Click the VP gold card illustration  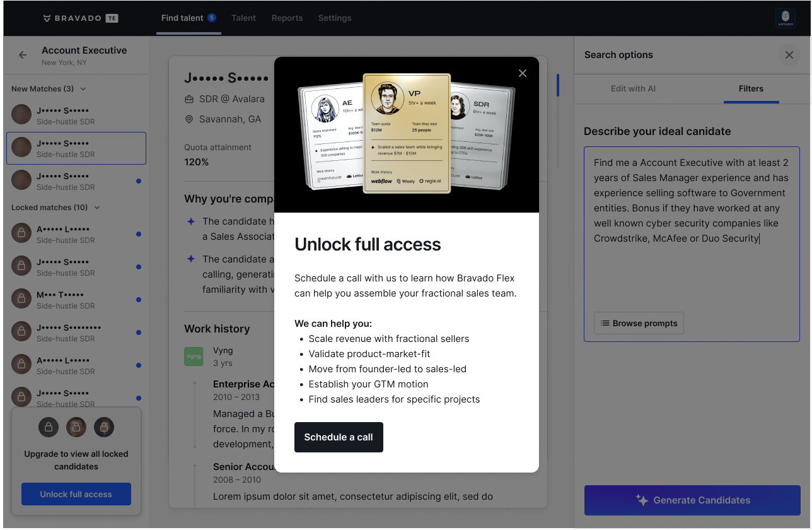pyautogui.click(x=407, y=133)
